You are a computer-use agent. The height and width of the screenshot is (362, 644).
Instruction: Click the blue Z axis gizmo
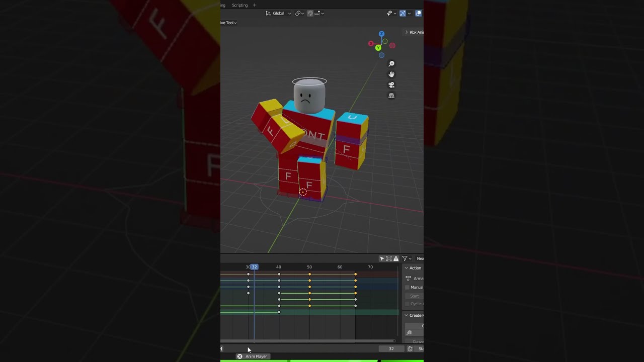(x=381, y=34)
